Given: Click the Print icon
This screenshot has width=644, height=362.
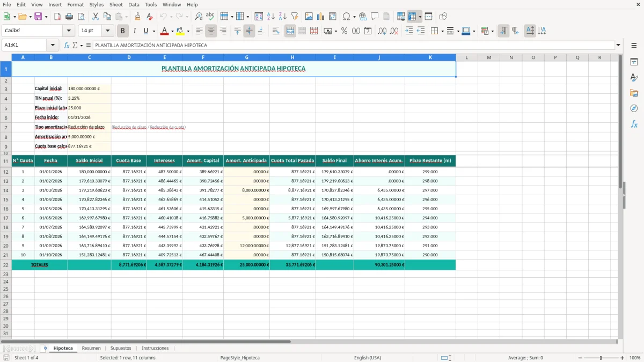Looking at the screenshot, I should [69, 17].
